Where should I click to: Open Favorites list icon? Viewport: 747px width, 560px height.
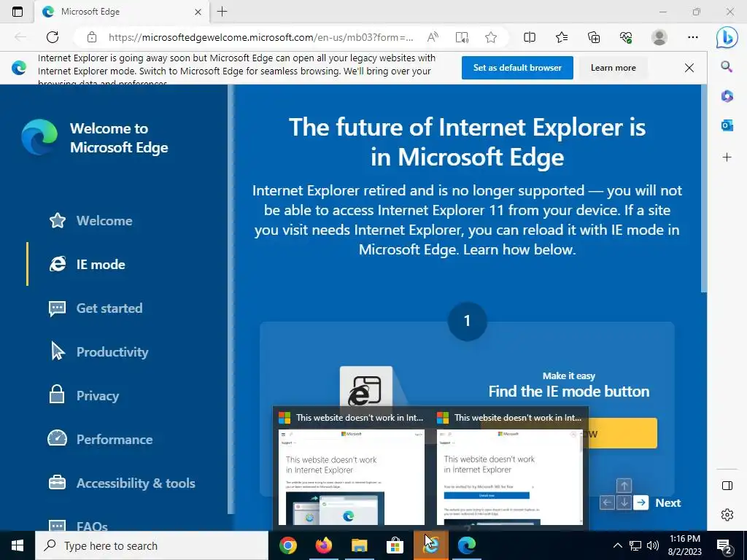pyautogui.click(x=562, y=37)
